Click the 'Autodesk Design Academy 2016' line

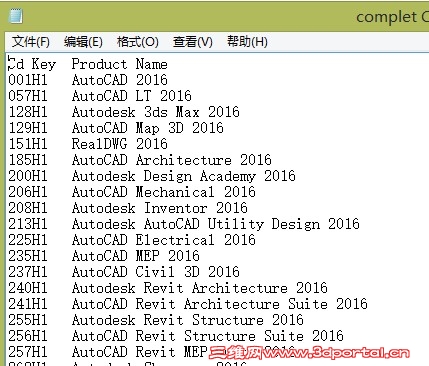184,176
